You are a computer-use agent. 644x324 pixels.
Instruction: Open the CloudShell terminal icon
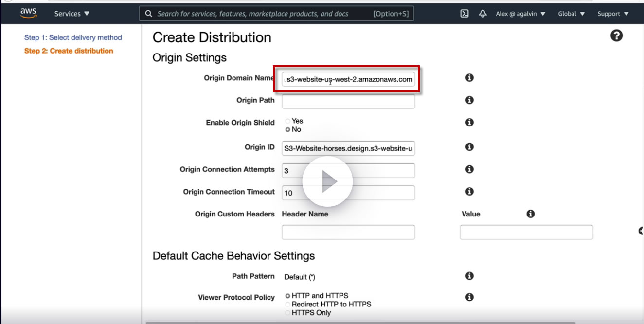pyautogui.click(x=465, y=14)
